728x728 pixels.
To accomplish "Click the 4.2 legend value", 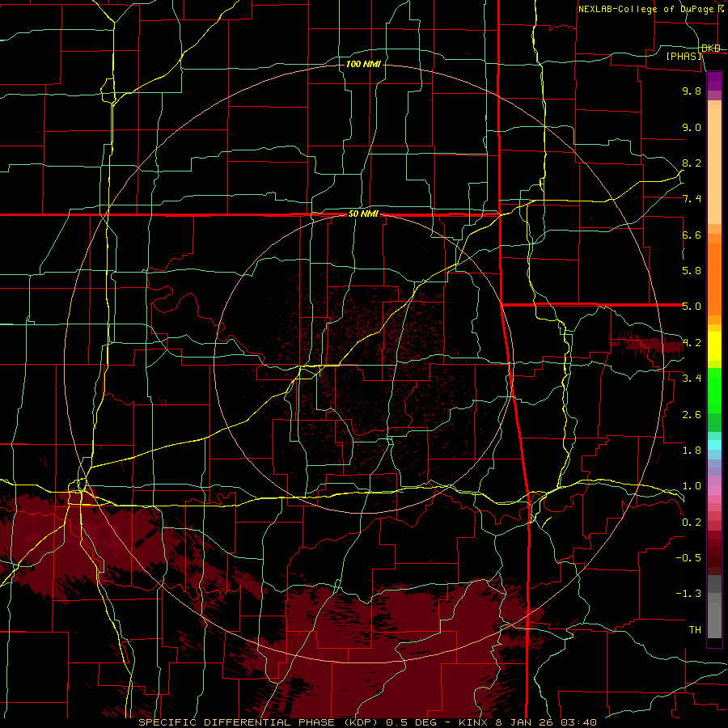I will [x=692, y=343].
